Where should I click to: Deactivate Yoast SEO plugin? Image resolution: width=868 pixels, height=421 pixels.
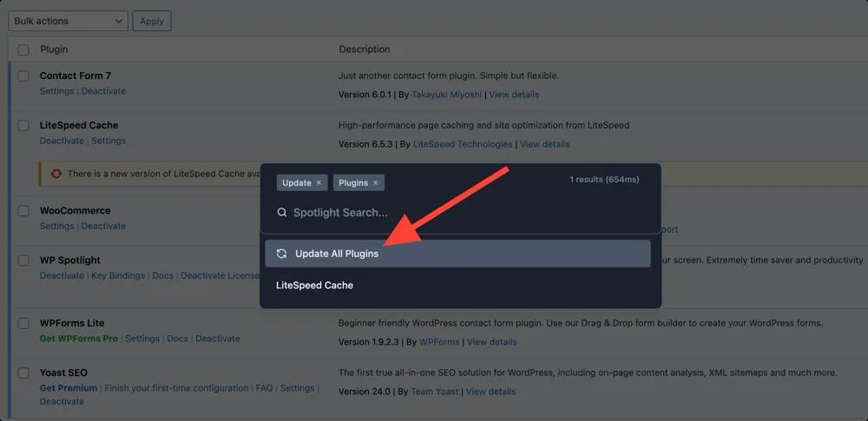point(62,402)
